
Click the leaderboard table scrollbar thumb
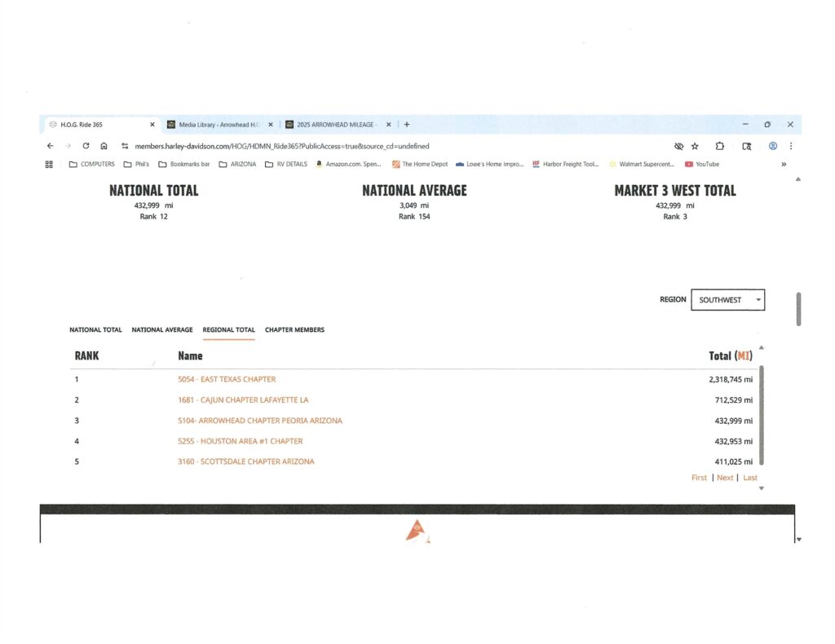tap(762, 415)
